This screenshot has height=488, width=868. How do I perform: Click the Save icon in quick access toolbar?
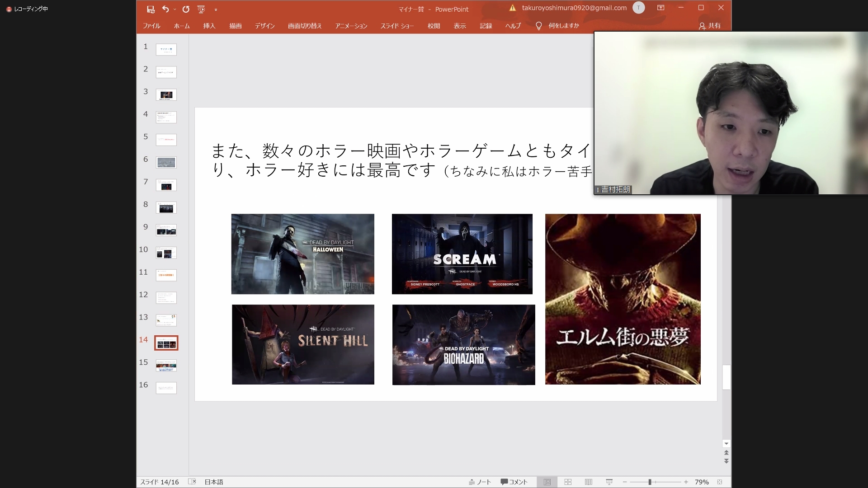click(x=151, y=9)
